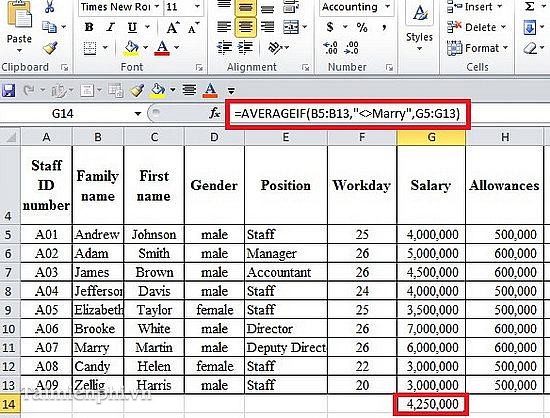This screenshot has height=418, width=550.
Task: Toggle Middle Align vertical alignment
Action: (x=245, y=8)
